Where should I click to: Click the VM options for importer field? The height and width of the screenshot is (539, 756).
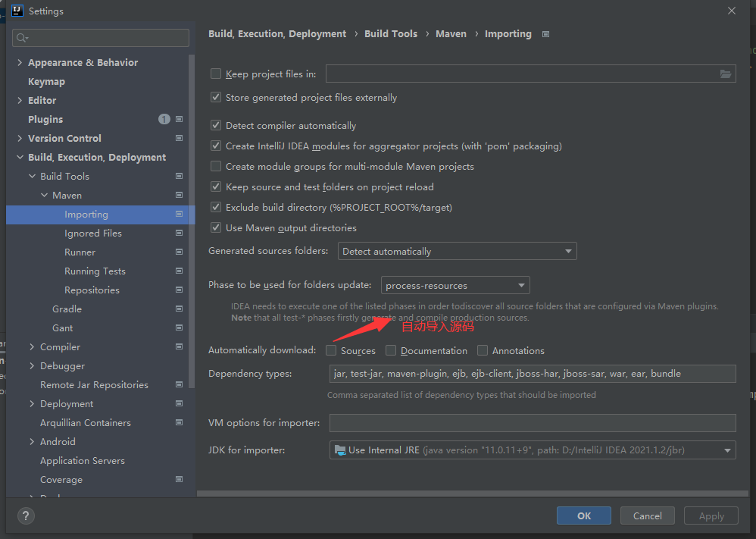click(x=533, y=423)
